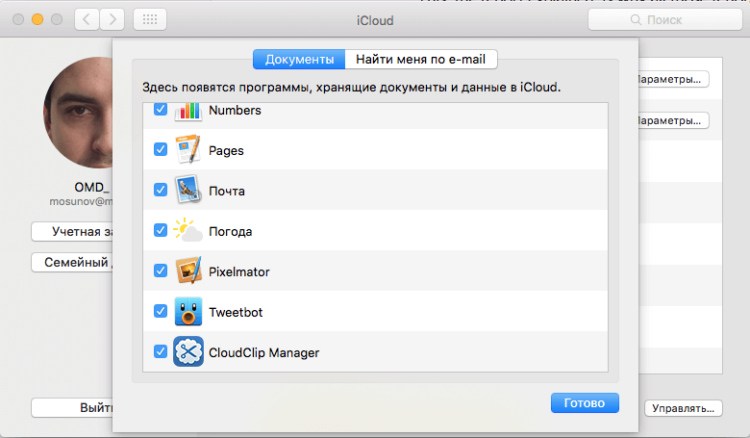Click the search magnifier icon
Screen dimensions: 750x438
click(x=636, y=20)
